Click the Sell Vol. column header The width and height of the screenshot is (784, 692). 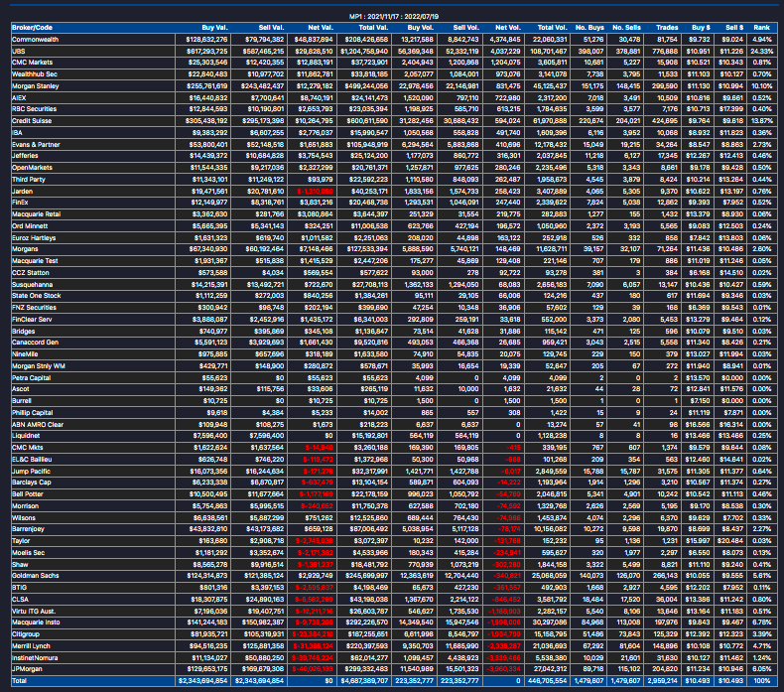pyautogui.click(x=465, y=28)
